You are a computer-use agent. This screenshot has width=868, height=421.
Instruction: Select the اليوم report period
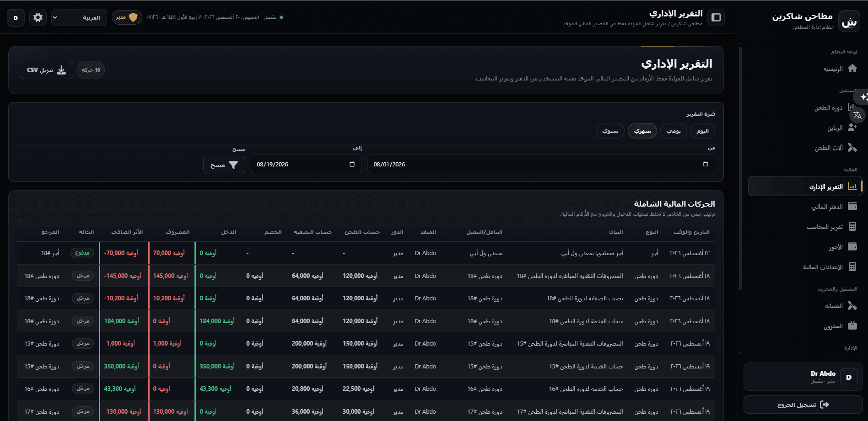(702, 131)
